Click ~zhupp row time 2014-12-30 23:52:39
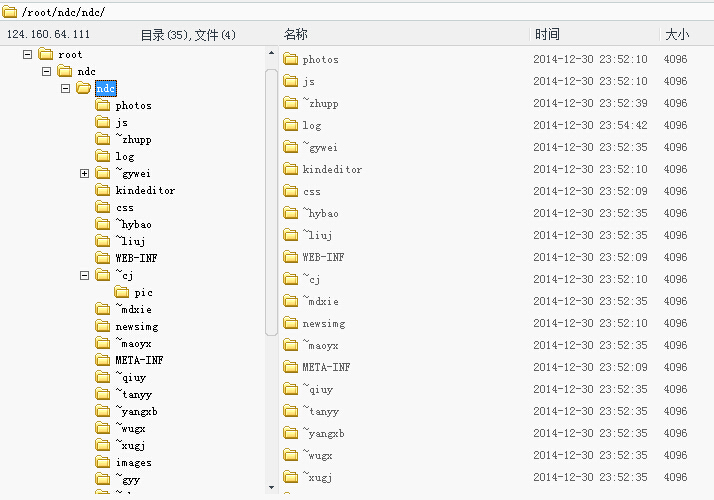Screen dimensions: 714x500 click(x=590, y=103)
